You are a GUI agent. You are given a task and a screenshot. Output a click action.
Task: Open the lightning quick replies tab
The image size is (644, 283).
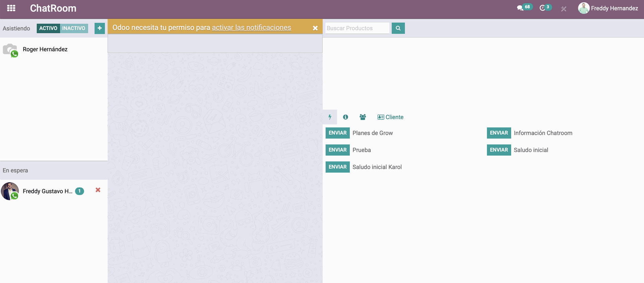330,117
